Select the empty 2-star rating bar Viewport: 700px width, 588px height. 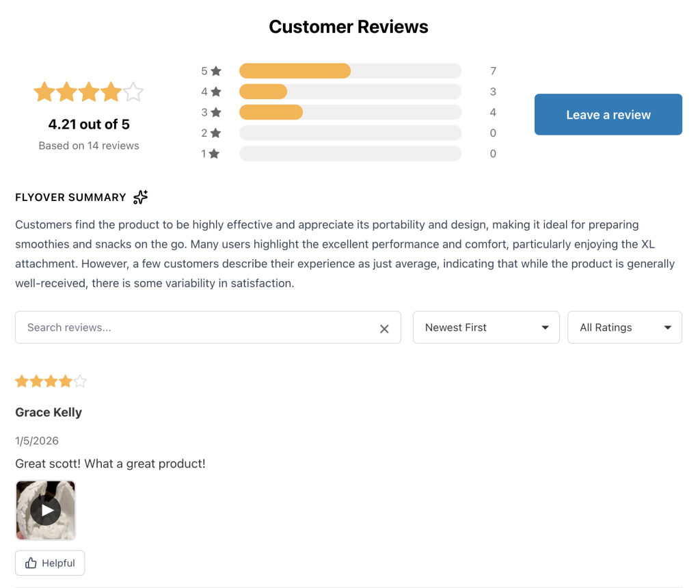(350, 133)
